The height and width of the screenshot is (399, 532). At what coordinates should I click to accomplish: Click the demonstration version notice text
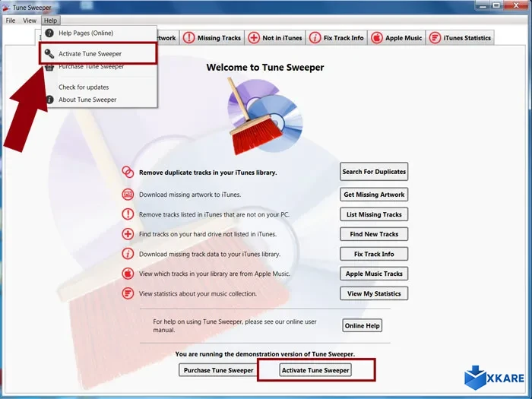click(265, 354)
